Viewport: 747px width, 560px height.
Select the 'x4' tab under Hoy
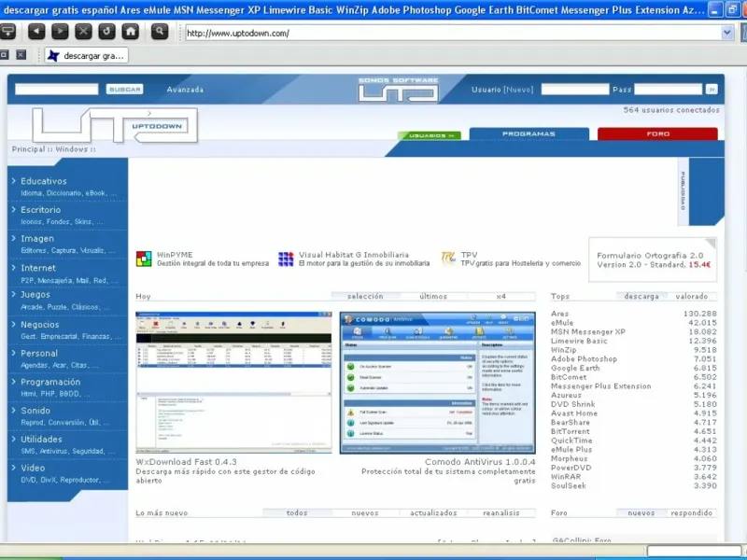click(501, 296)
